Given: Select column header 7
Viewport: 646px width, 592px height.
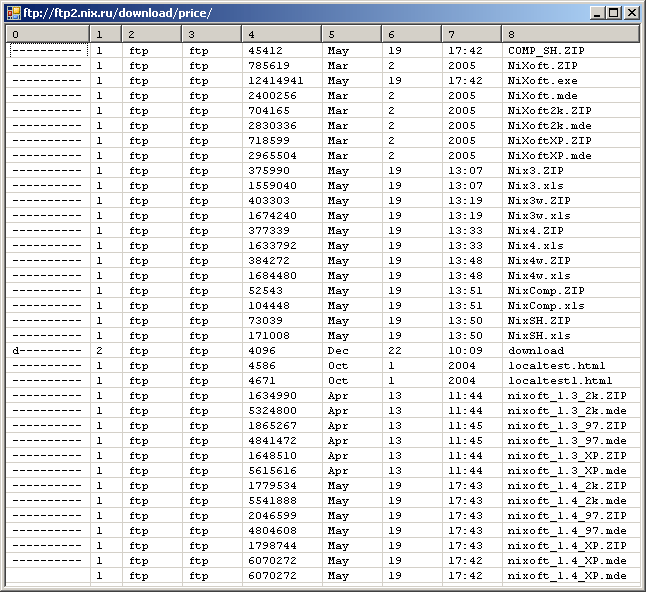Looking at the screenshot, I should click(x=472, y=34).
